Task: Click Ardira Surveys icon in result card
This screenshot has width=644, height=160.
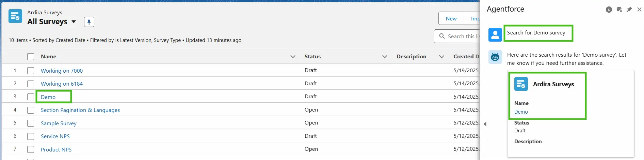Action: [521, 84]
